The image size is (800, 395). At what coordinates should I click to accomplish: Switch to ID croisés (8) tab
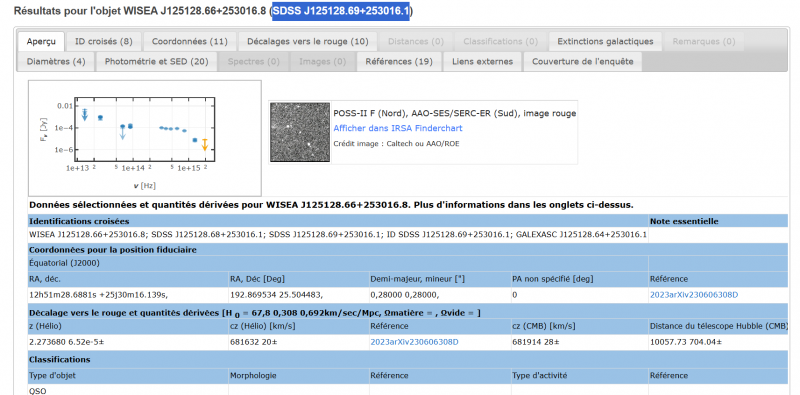pyautogui.click(x=104, y=41)
